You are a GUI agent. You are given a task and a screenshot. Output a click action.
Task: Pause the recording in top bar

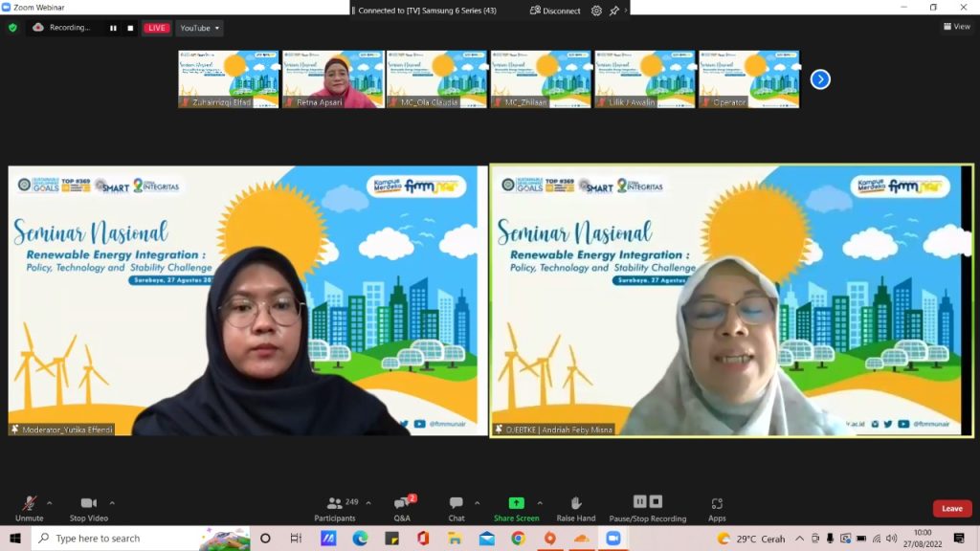click(113, 28)
